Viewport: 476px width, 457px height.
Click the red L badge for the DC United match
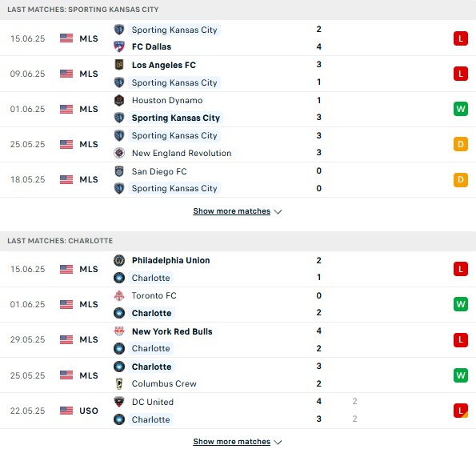461,411
